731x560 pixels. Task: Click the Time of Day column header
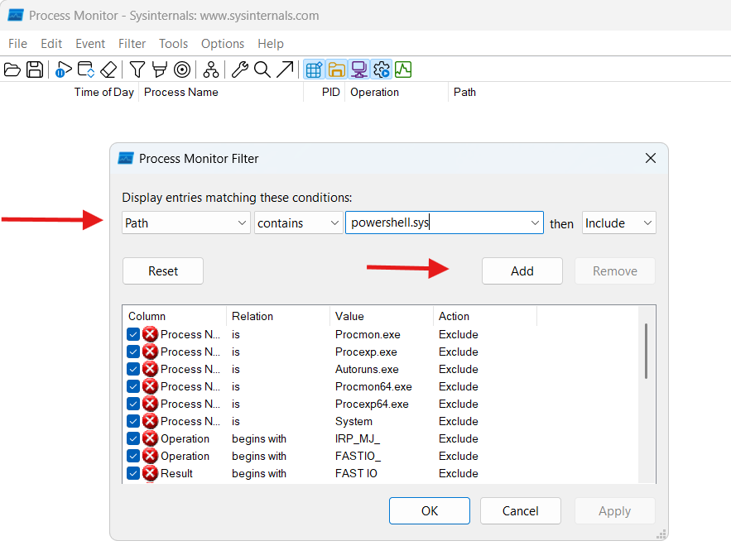pyautogui.click(x=104, y=93)
